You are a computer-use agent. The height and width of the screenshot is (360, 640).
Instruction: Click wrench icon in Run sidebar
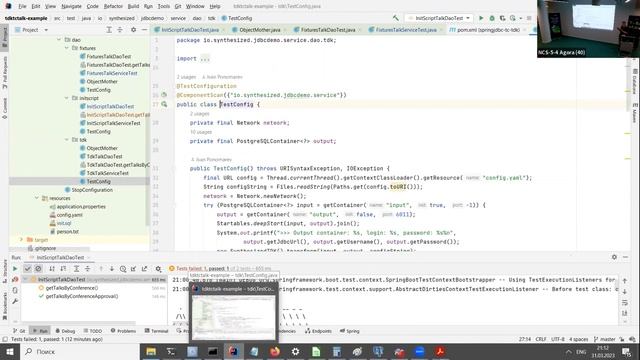pos(15,301)
